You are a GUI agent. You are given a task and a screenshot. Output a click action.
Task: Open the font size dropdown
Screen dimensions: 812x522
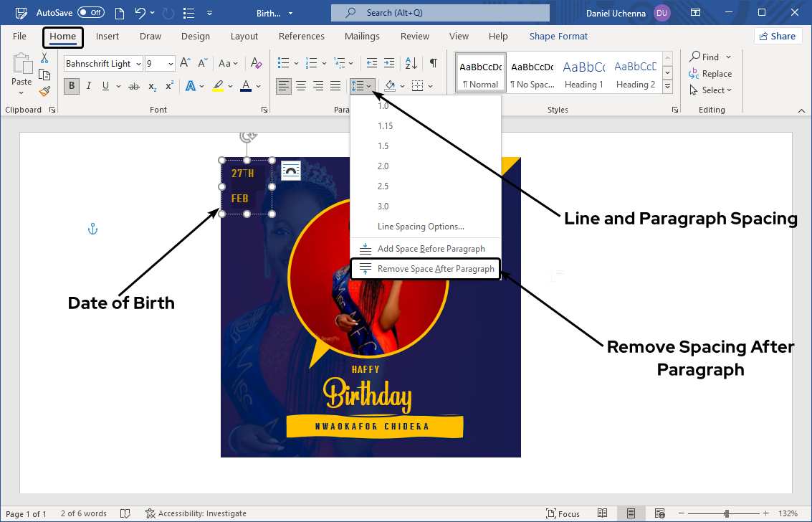[171, 64]
